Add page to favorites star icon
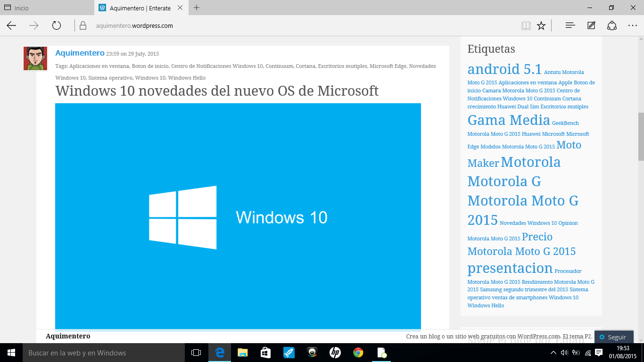 [x=541, y=25]
